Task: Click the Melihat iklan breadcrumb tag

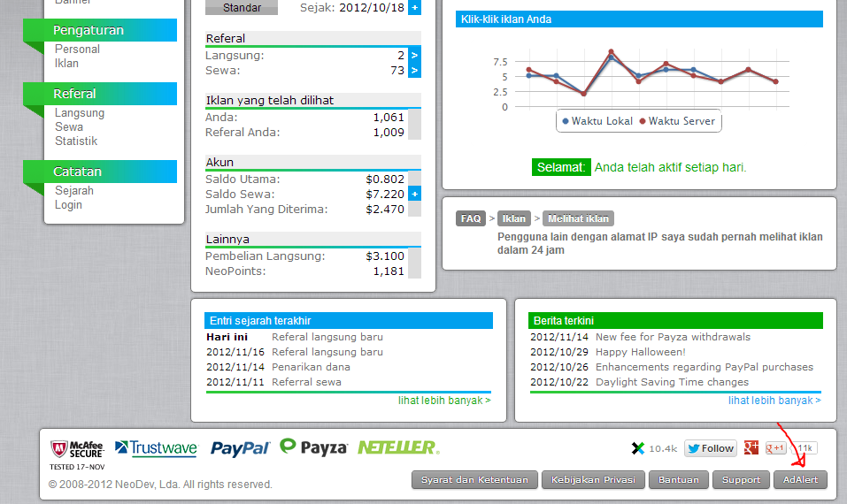Action: [578, 218]
